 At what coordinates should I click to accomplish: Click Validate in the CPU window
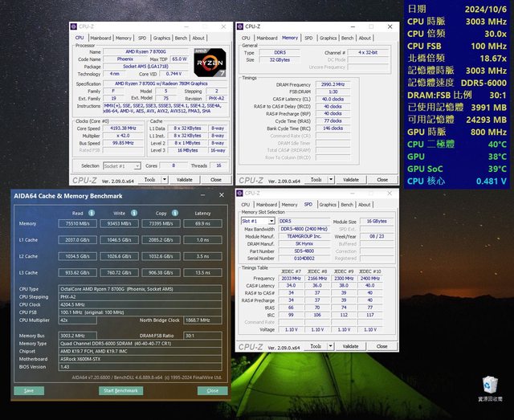186,180
